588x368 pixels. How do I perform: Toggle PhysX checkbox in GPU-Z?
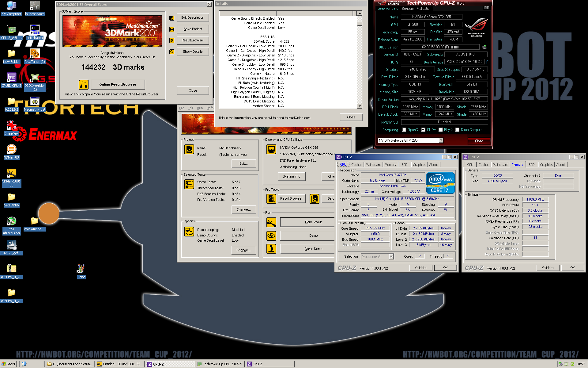440,130
